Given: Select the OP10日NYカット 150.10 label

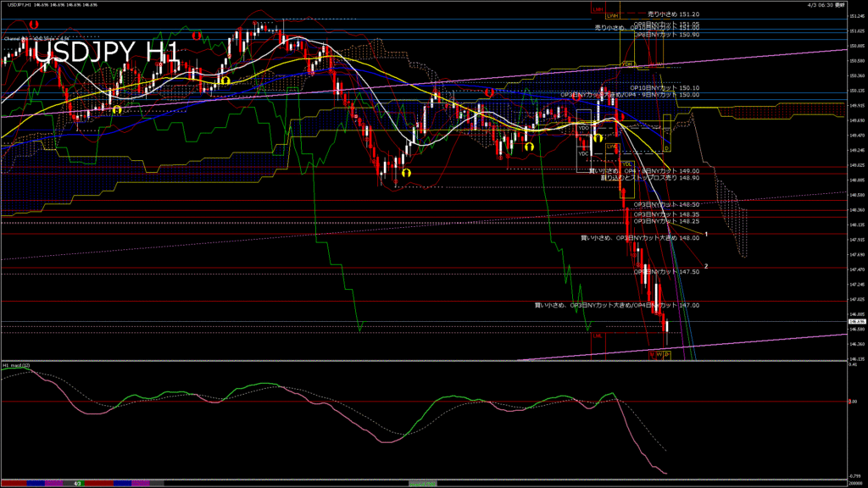Looking at the screenshot, I should pos(666,87).
